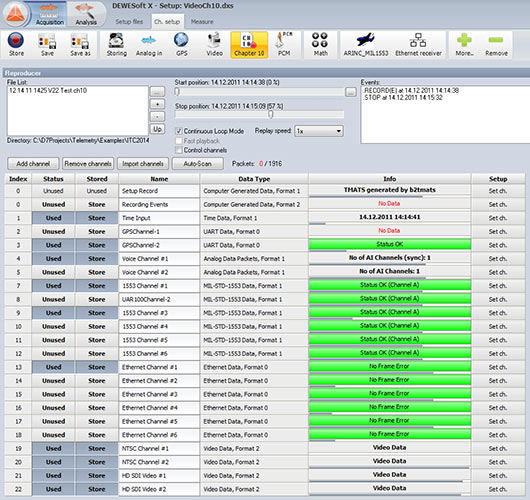Toggle Used status of 1553 Channel #1
This screenshot has height=500, width=530.
pos(53,286)
